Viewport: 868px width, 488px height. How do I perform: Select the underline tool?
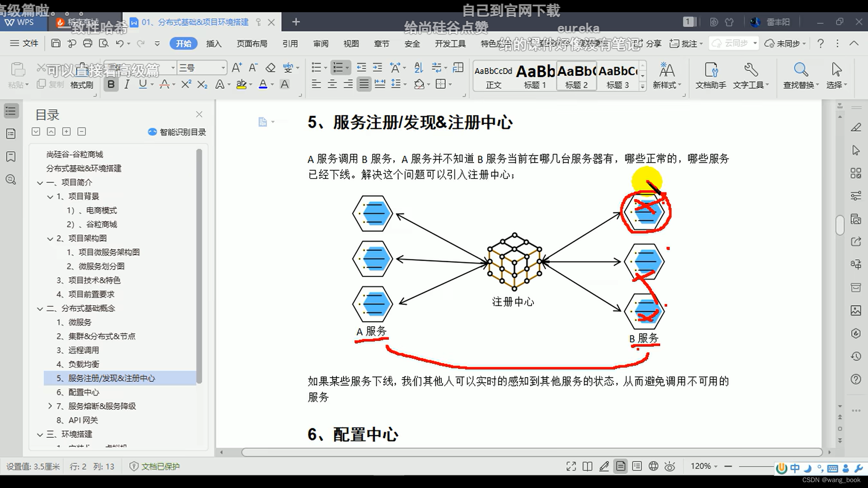(x=143, y=84)
